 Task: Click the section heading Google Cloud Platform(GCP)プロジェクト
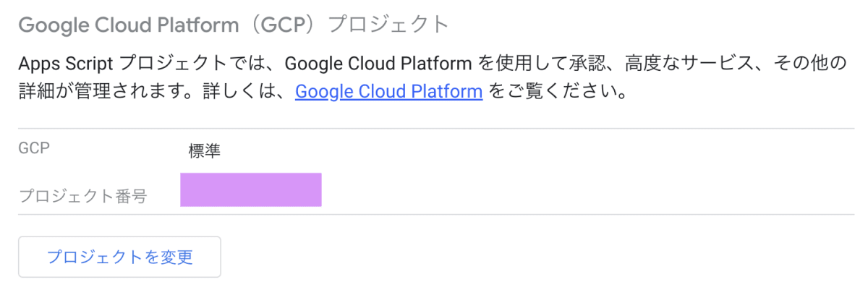(x=234, y=25)
